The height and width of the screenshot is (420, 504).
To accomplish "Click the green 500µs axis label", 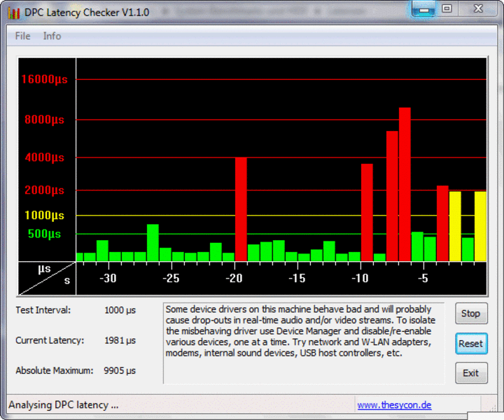I will [44, 234].
